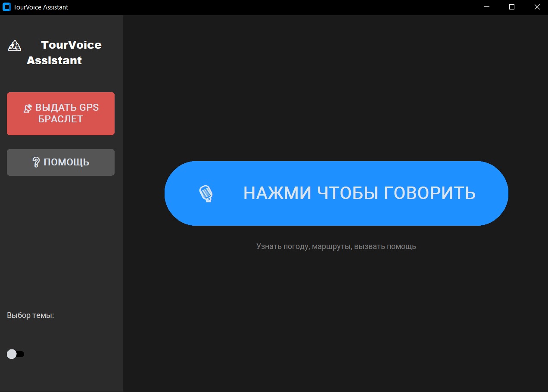Click the mountain logo next to TourVoice Assistant
548x392 pixels.
14,46
